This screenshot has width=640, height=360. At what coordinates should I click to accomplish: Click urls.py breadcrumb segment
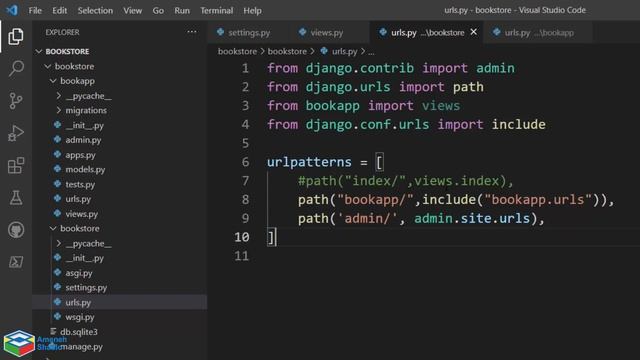click(344, 51)
